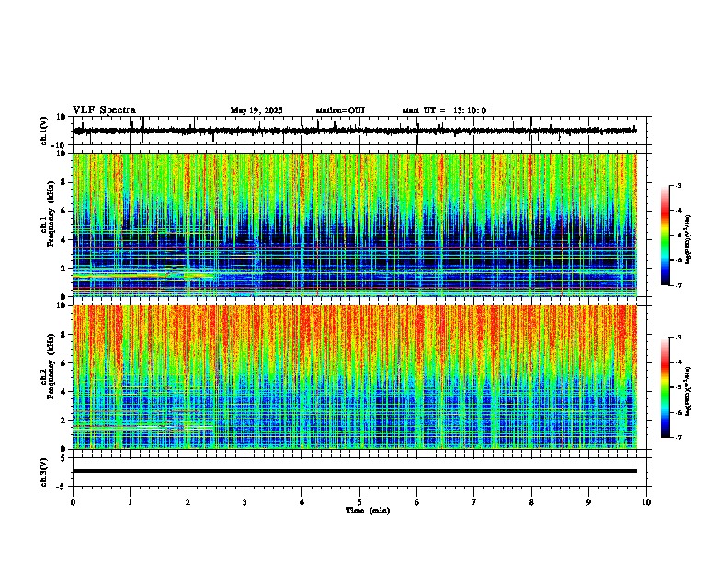Click the ch.2 color bar log(PSD) label
This screenshot has width=728, height=563.
pyautogui.click(x=688, y=392)
